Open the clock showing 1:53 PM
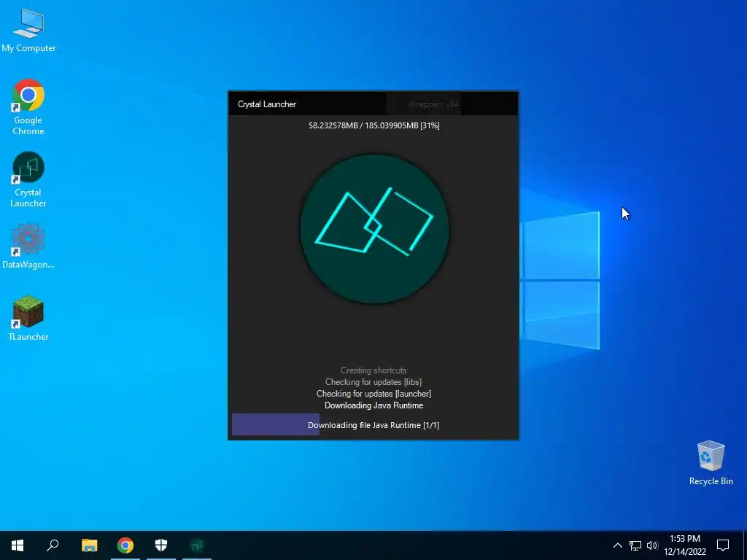The height and width of the screenshot is (560, 747). coord(685,545)
